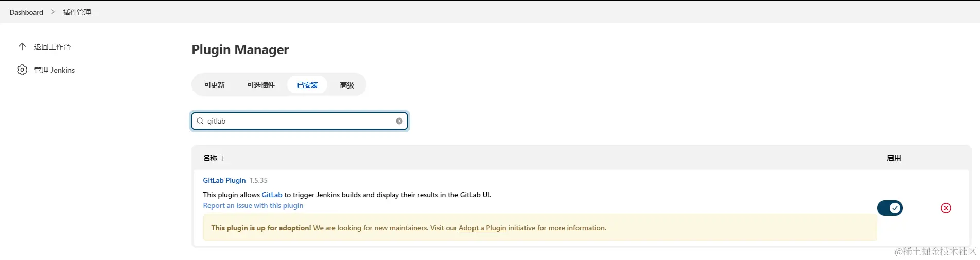Open the Adopt a Plugin link
This screenshot has height=260, width=980.
tap(482, 228)
